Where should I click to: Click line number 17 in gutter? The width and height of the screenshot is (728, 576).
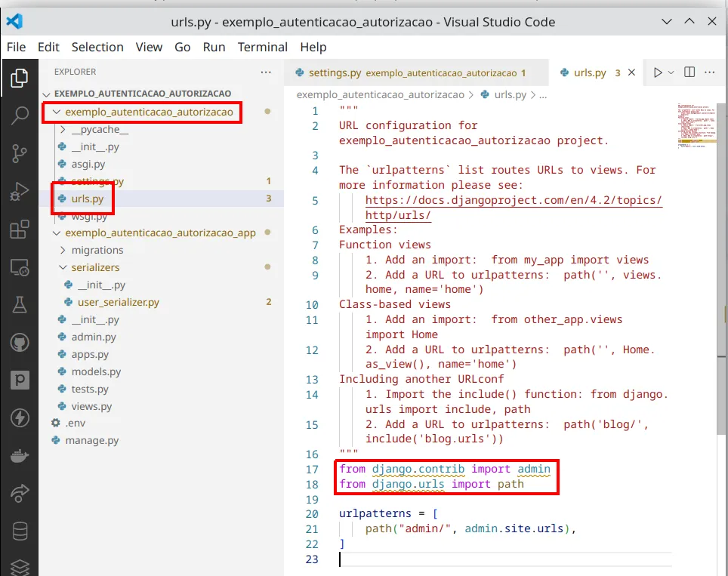pyautogui.click(x=312, y=470)
